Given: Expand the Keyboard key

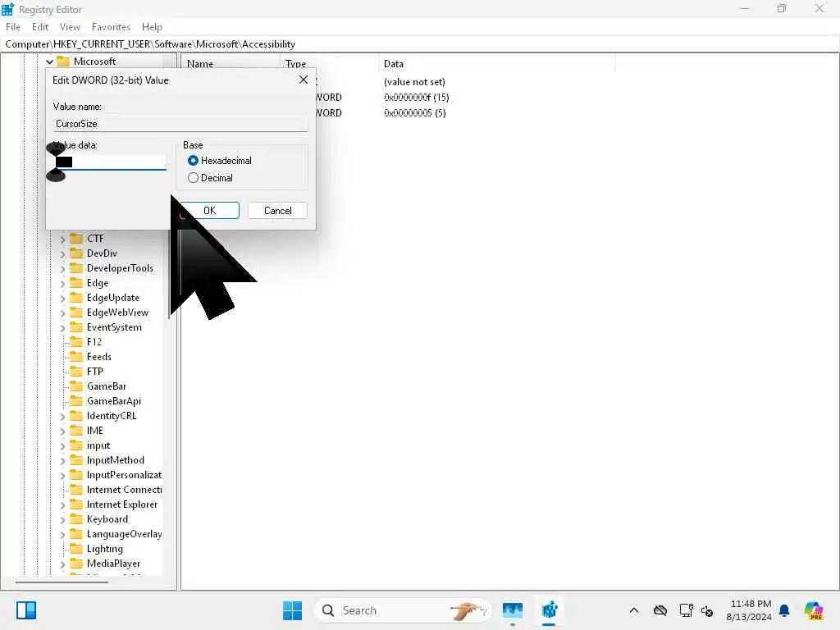Looking at the screenshot, I should [x=62, y=519].
